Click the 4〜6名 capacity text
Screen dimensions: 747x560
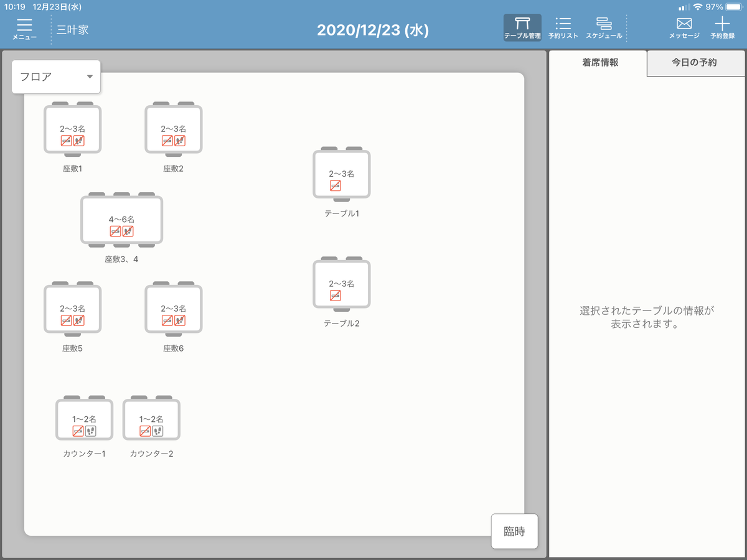pos(121,219)
